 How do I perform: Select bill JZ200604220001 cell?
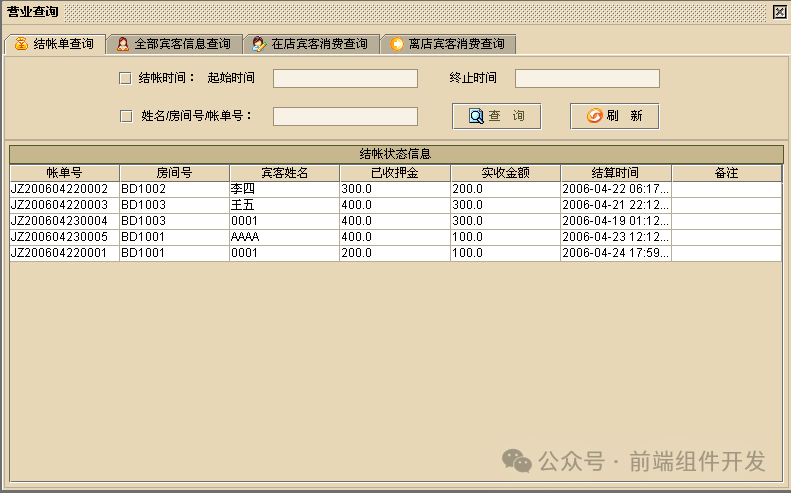click(65, 253)
